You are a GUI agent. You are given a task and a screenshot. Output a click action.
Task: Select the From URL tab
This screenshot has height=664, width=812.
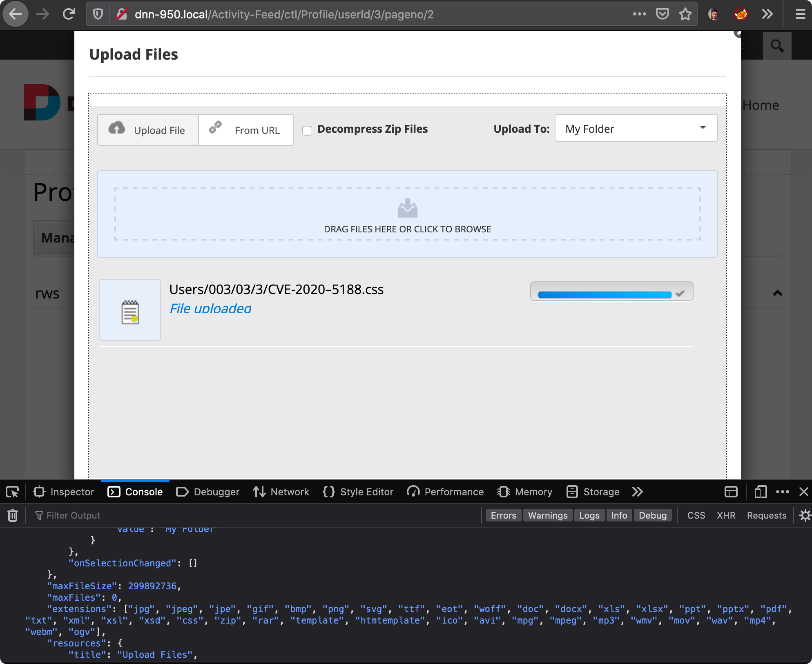[x=246, y=130]
